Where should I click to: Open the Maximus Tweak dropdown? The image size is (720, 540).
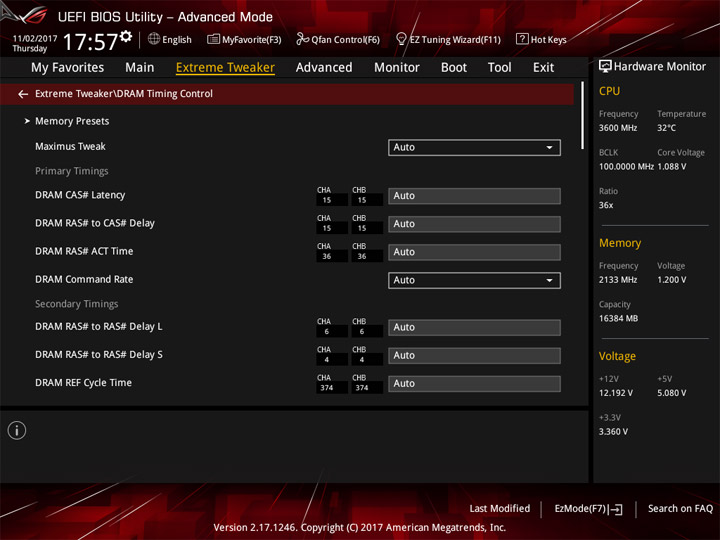pos(474,147)
